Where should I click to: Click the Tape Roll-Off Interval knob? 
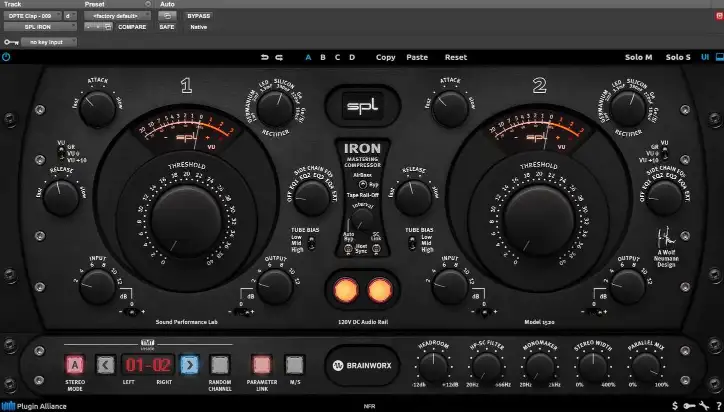[x=363, y=220]
